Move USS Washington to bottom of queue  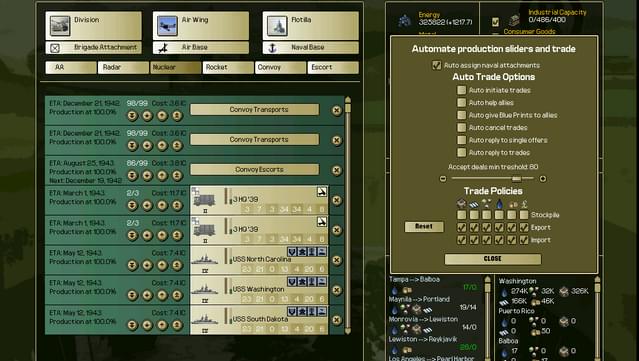click(132, 295)
